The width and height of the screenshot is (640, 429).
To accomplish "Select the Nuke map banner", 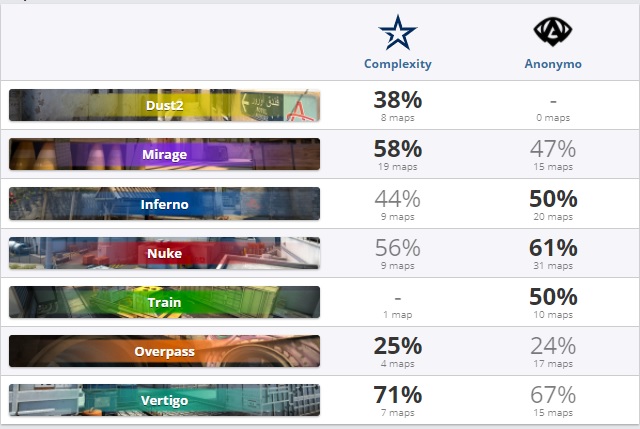I will pyautogui.click(x=164, y=253).
